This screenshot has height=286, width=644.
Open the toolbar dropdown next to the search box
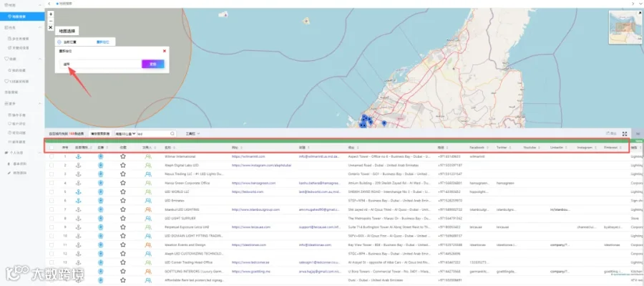[x=192, y=134]
